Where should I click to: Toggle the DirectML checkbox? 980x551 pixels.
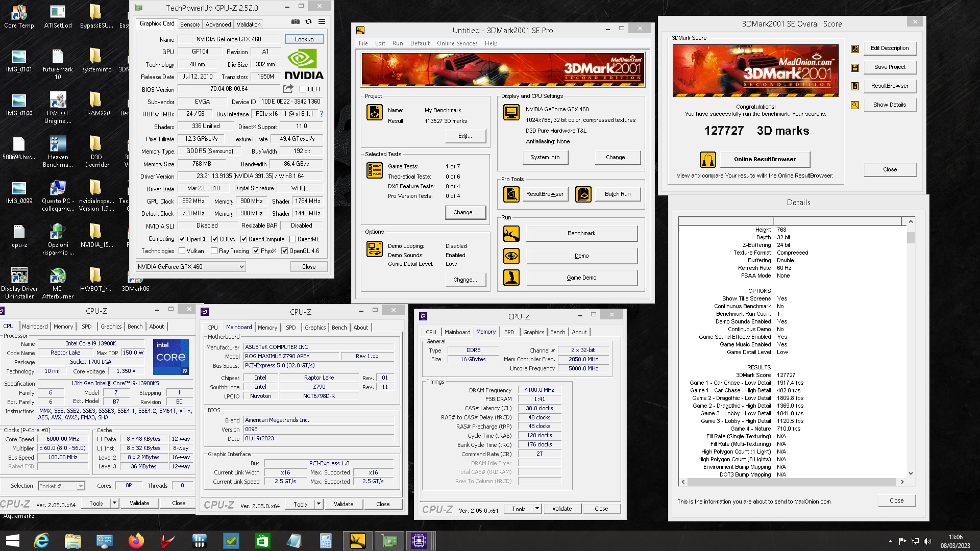292,239
